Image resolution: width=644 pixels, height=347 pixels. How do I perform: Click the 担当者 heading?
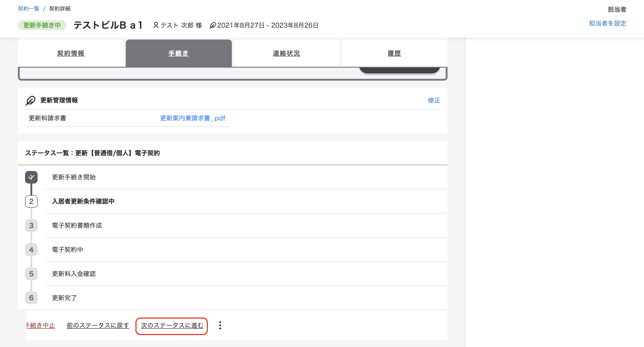click(x=617, y=9)
